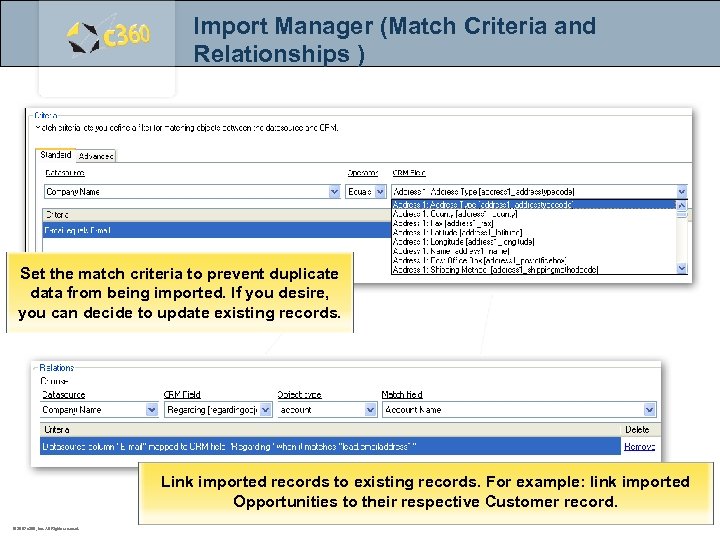Open the Regarding CRM Field dropdown

[x=265, y=410]
